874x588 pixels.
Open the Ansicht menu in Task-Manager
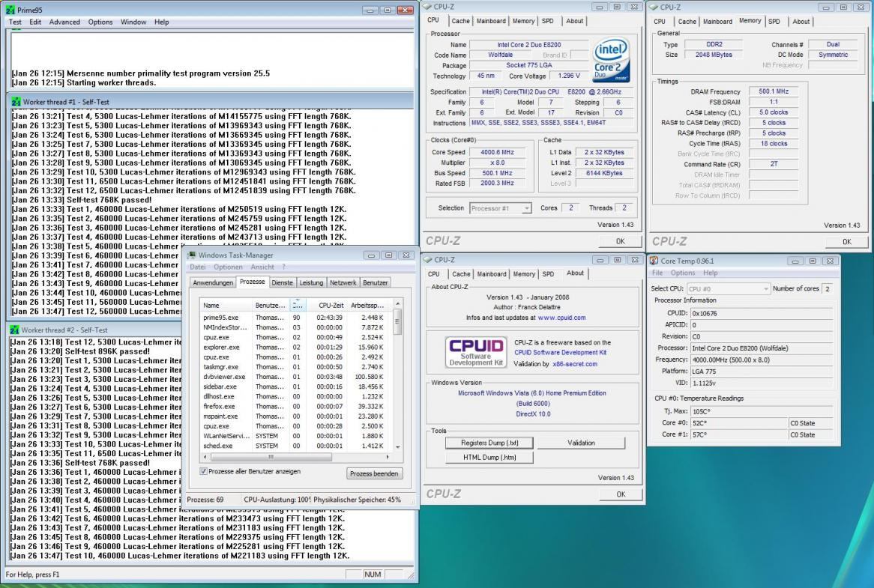point(262,267)
